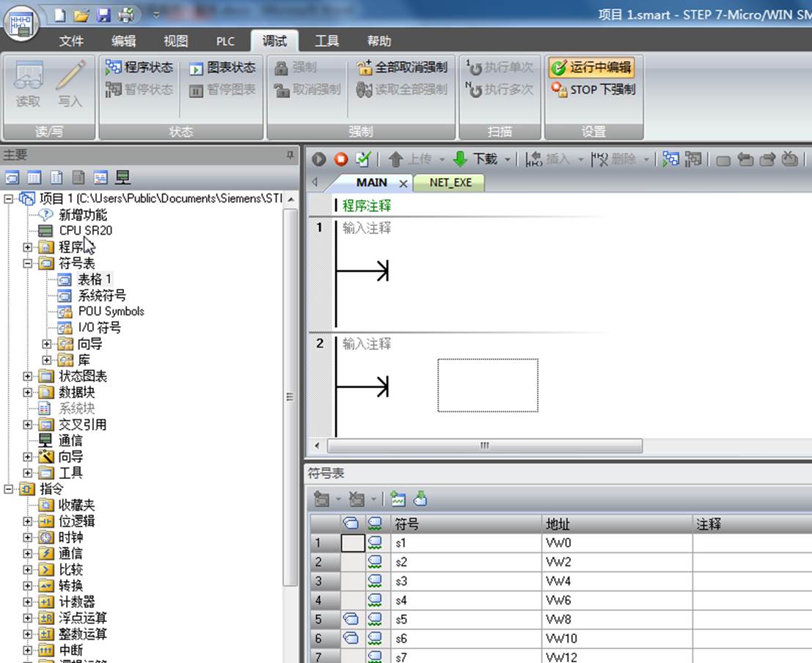The width and height of the screenshot is (812, 663).
Task: Click the red Stop PLC icon
Action: (x=341, y=159)
